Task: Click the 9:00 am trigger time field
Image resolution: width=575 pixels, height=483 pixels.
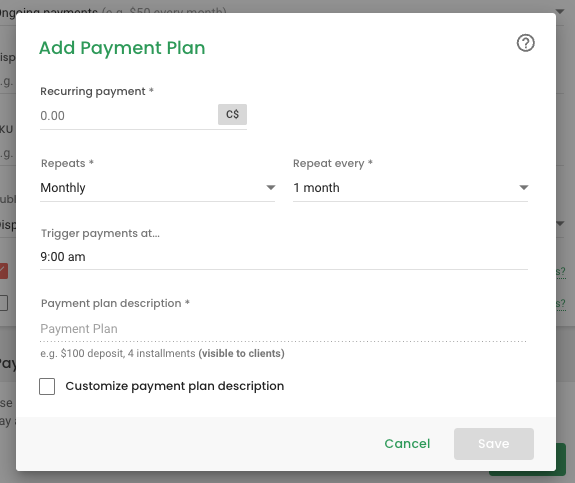Action: (x=284, y=257)
